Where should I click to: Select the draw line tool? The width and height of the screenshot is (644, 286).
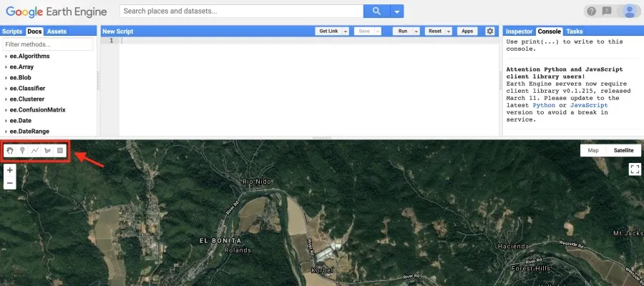point(34,151)
